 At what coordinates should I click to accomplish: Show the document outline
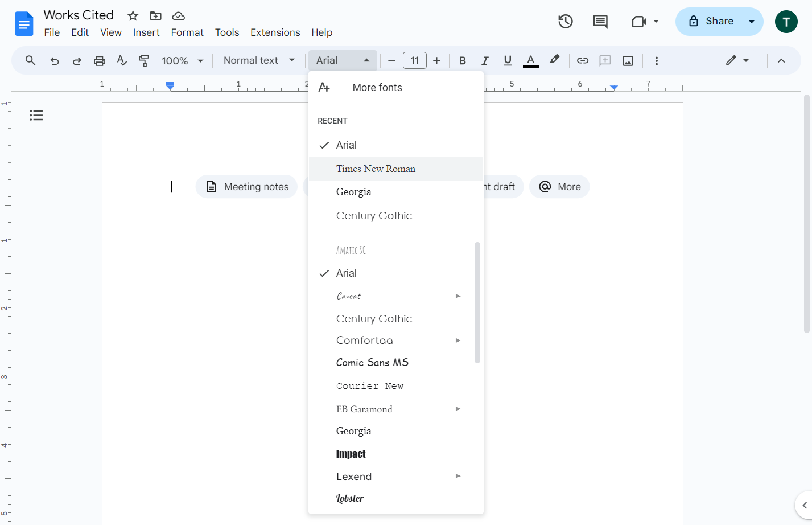[36, 116]
